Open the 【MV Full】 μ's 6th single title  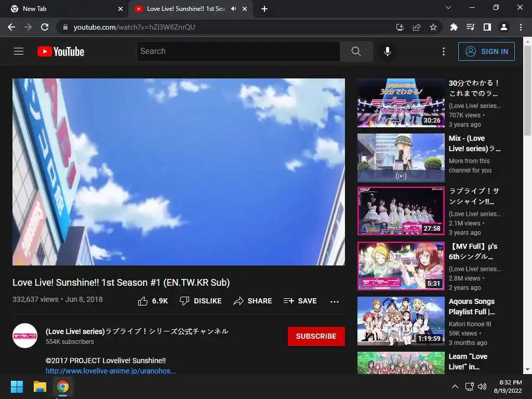(x=473, y=251)
